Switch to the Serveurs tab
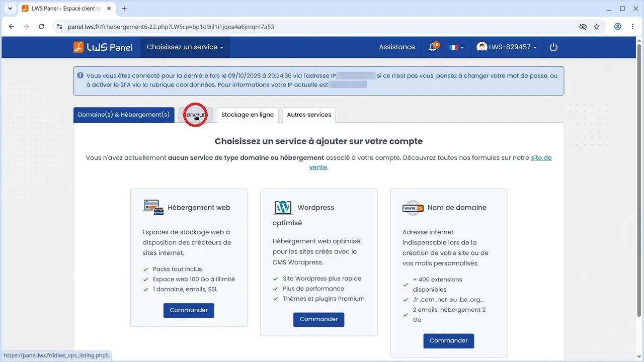Image resolution: width=644 pixels, height=362 pixels. pyautogui.click(x=196, y=115)
